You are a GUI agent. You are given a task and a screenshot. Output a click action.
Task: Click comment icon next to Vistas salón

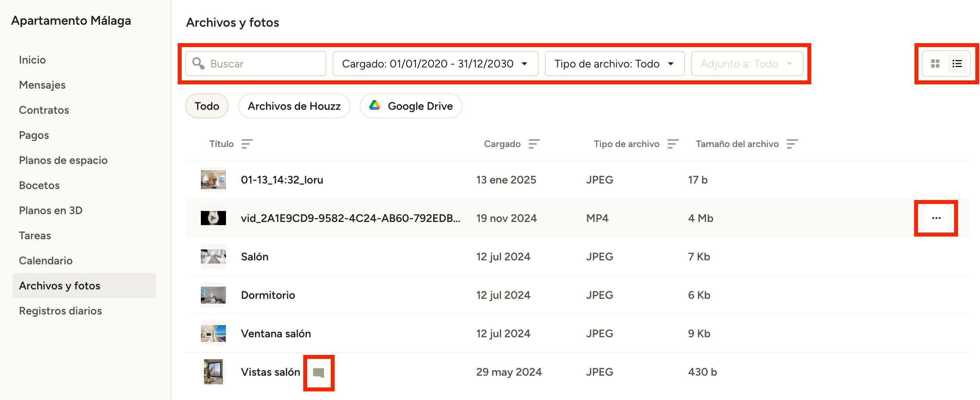319,373
